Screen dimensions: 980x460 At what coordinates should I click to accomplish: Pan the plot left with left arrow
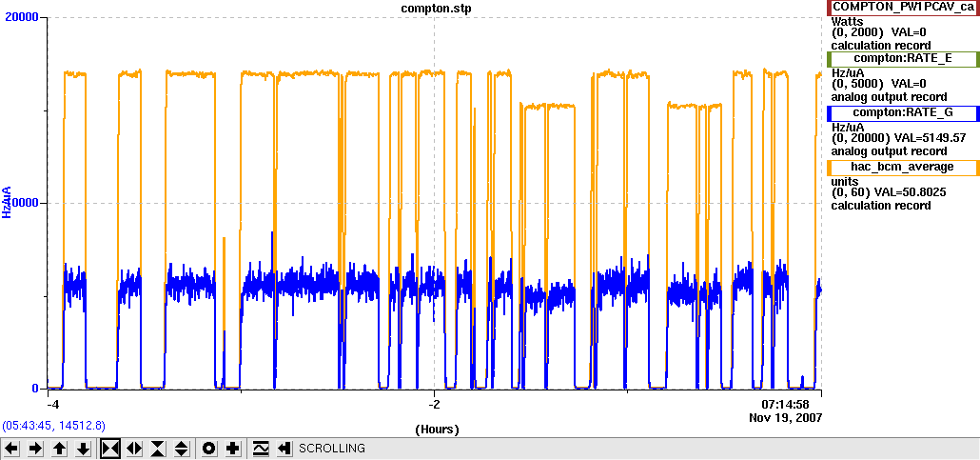point(12,449)
